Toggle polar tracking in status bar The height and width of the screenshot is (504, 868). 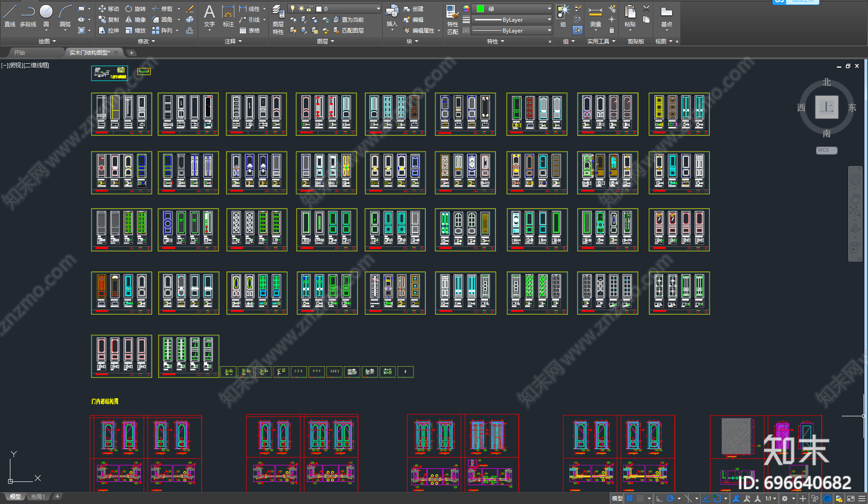coord(671,499)
